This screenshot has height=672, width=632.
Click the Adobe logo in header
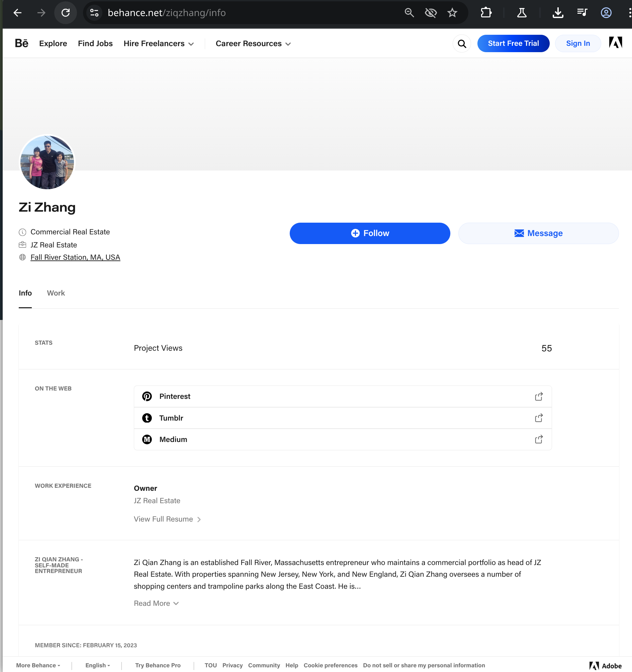615,42
